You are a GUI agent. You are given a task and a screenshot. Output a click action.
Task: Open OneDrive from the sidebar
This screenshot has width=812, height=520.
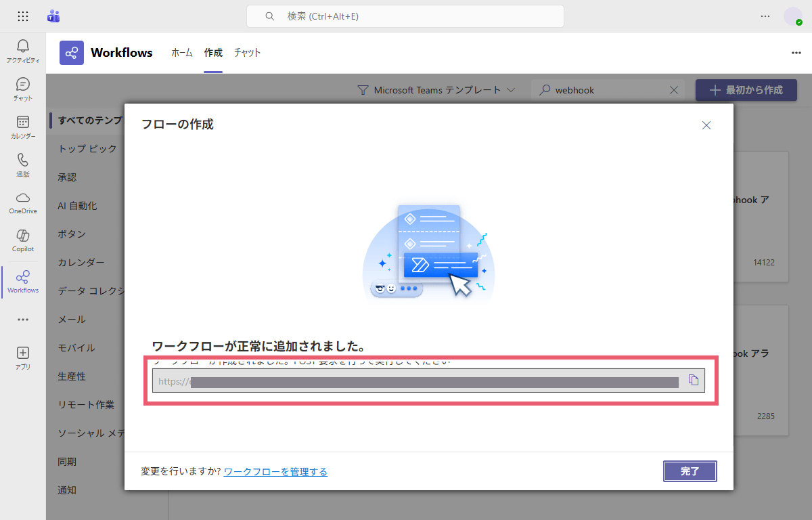point(23,202)
